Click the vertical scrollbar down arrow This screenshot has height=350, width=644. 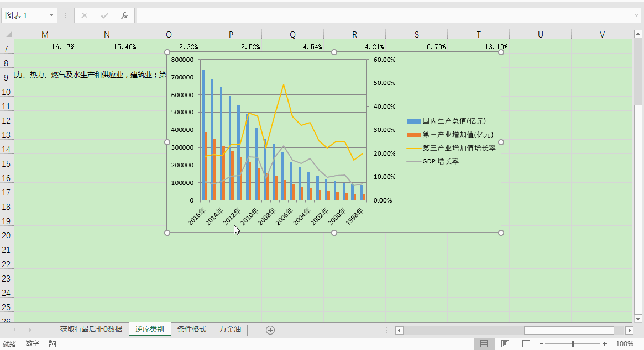tap(638, 319)
